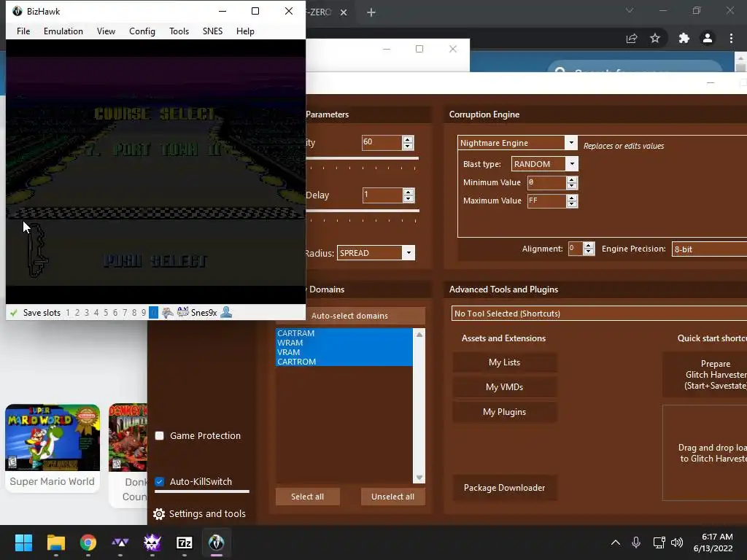Open the triangle-logo app in the taskbar
The height and width of the screenshot is (560, 747).
[x=120, y=542]
